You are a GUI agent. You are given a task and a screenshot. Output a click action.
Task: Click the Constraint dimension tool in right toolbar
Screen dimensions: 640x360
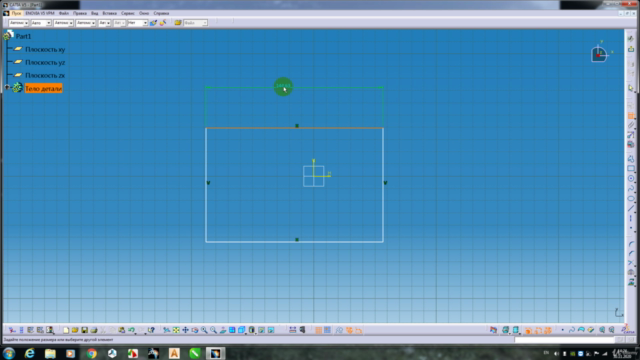point(631,116)
